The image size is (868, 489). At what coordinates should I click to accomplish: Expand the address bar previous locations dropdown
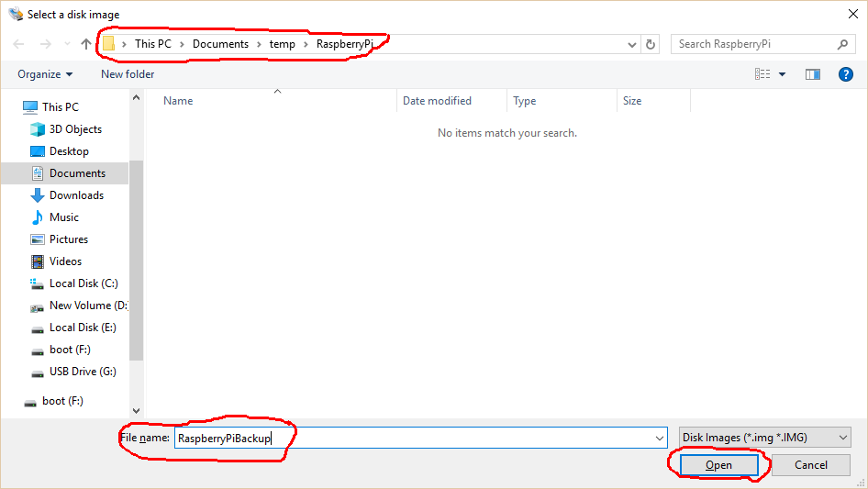coord(632,44)
